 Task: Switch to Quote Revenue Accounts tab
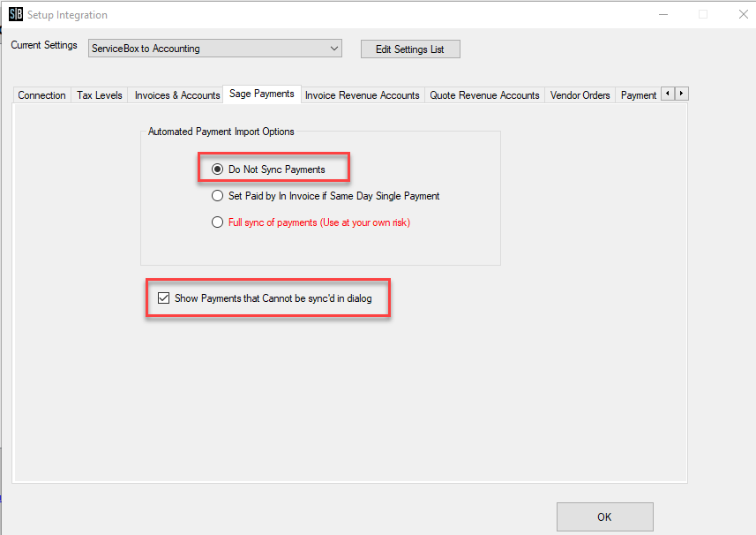pos(484,95)
